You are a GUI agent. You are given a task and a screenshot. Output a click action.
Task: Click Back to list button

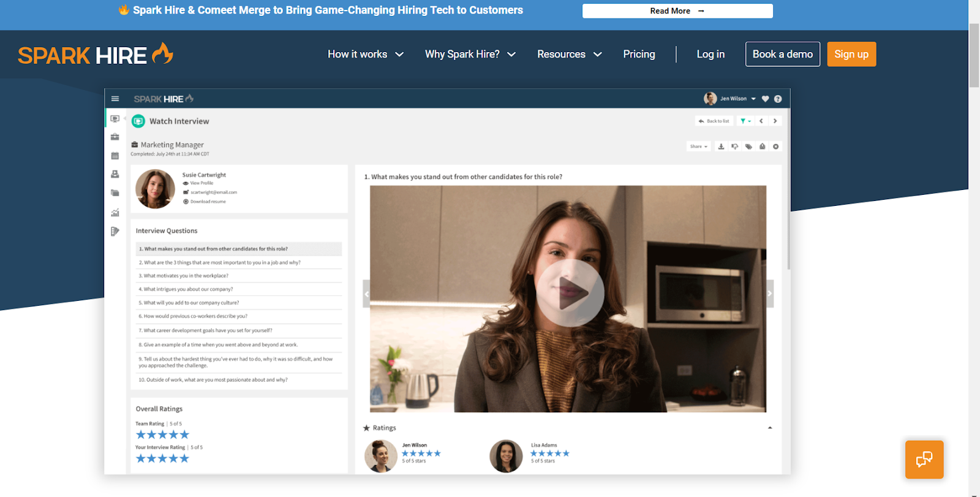pos(714,121)
